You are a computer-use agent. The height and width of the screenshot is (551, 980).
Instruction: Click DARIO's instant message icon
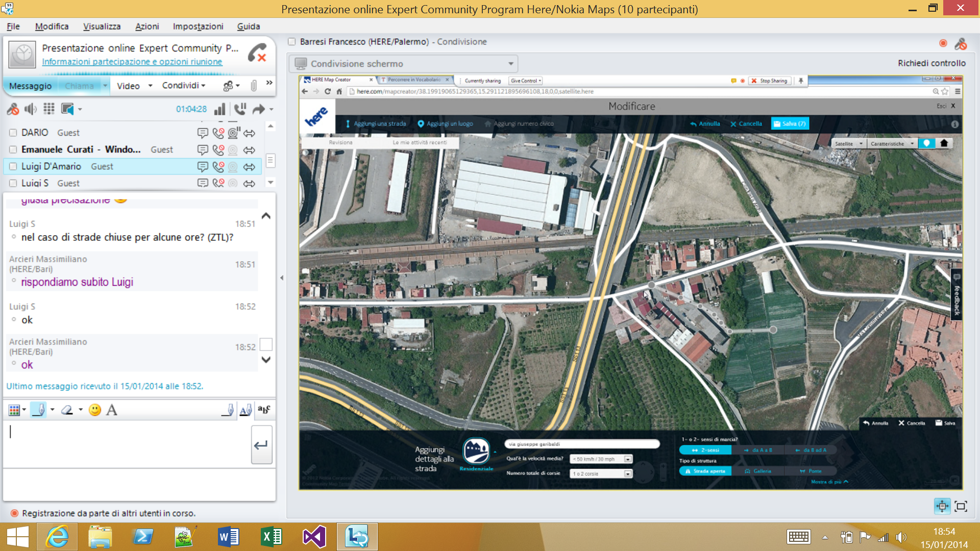[203, 133]
